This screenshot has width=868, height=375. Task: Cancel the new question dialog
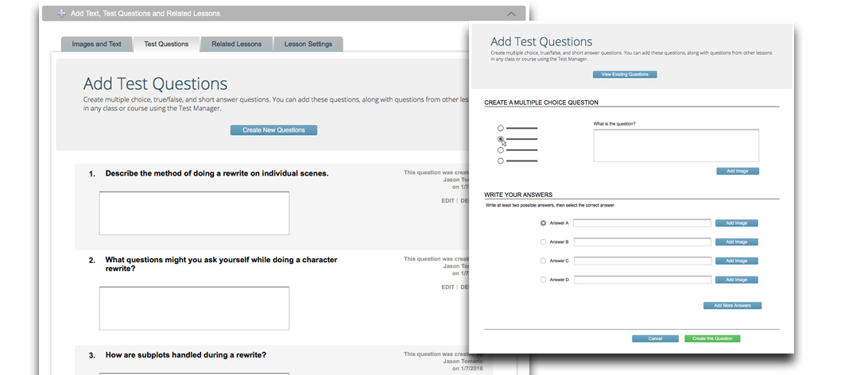click(655, 338)
